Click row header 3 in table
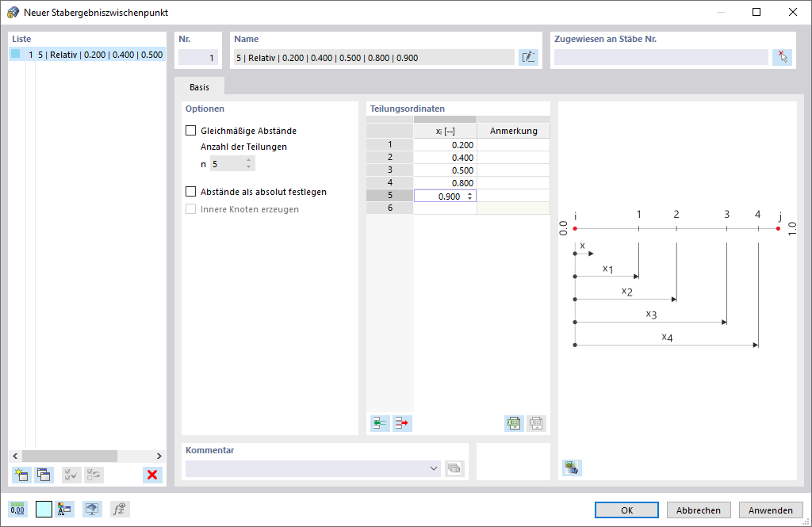The height and width of the screenshot is (527, 812). [390, 170]
